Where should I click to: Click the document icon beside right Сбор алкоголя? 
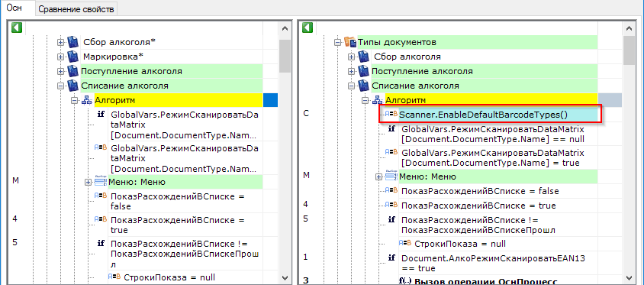363,57
